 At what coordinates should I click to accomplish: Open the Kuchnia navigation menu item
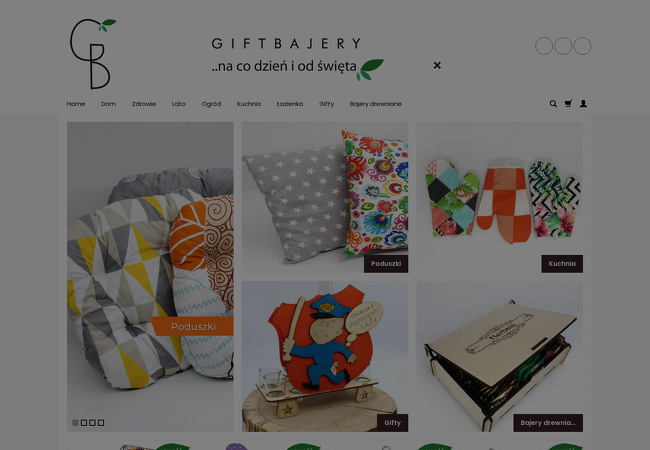249,104
